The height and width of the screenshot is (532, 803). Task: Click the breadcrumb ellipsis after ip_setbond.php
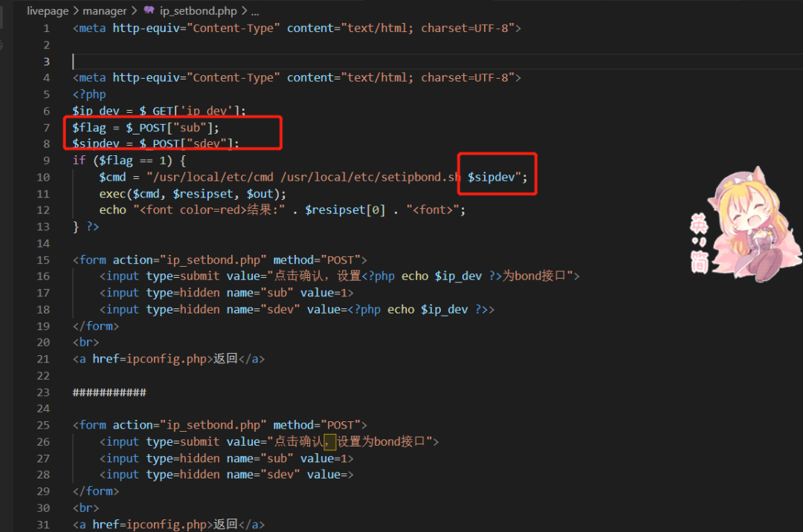(255, 11)
